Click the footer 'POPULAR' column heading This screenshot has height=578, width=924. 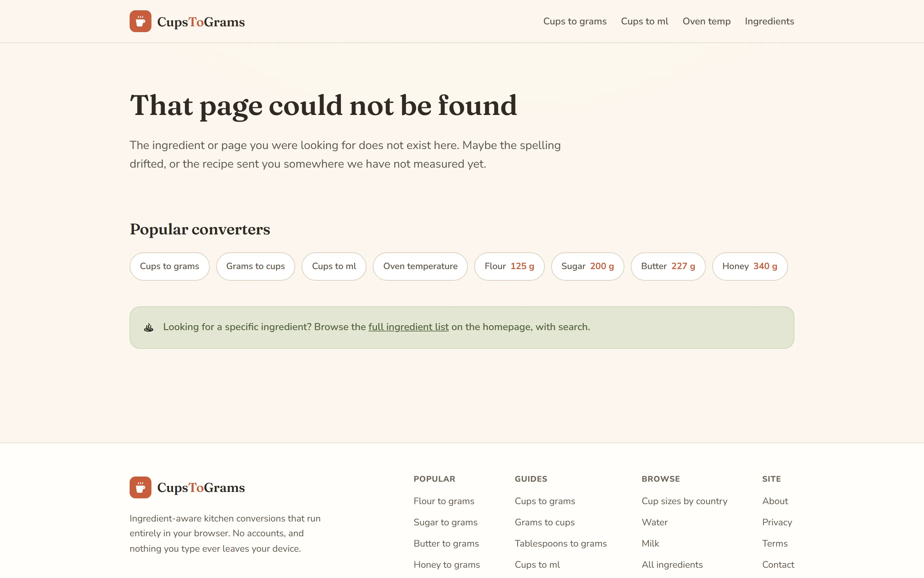pos(434,478)
